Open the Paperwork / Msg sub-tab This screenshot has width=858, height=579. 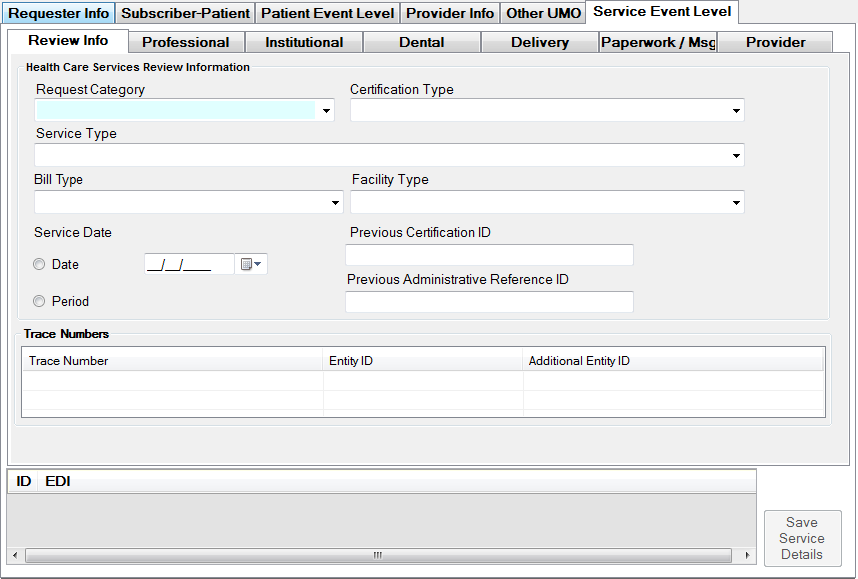658,42
